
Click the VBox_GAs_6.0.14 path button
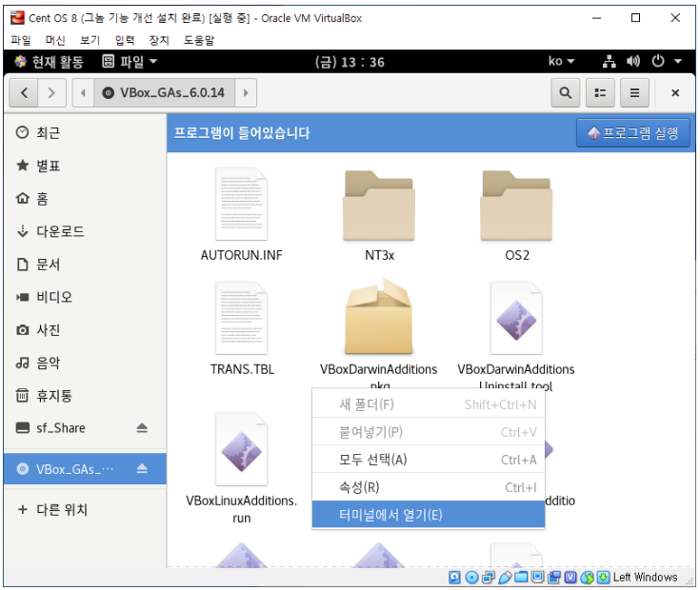pos(164,92)
